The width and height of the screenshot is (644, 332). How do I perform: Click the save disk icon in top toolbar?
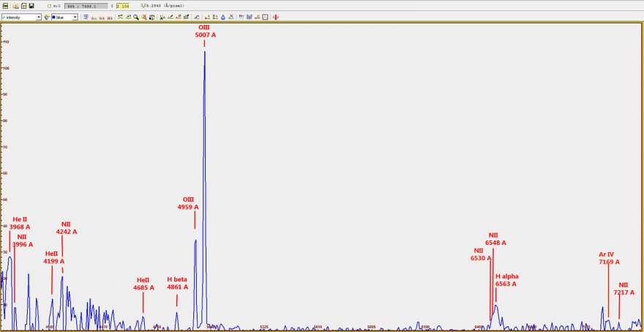pos(31,6)
